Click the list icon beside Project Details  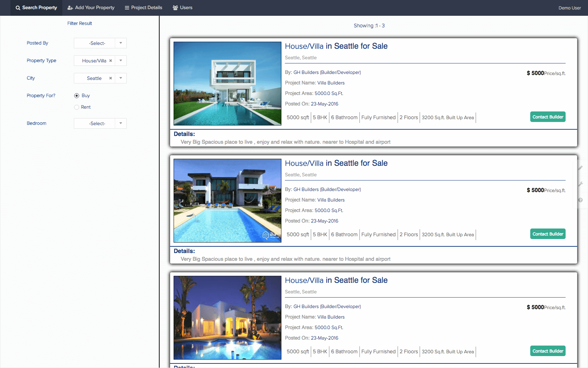pyautogui.click(x=127, y=8)
